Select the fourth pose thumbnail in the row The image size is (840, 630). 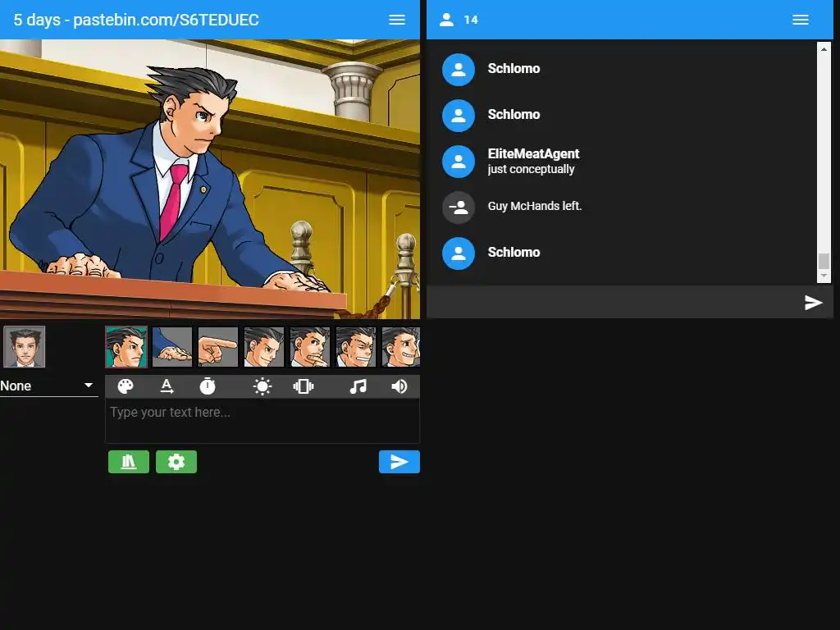click(264, 347)
